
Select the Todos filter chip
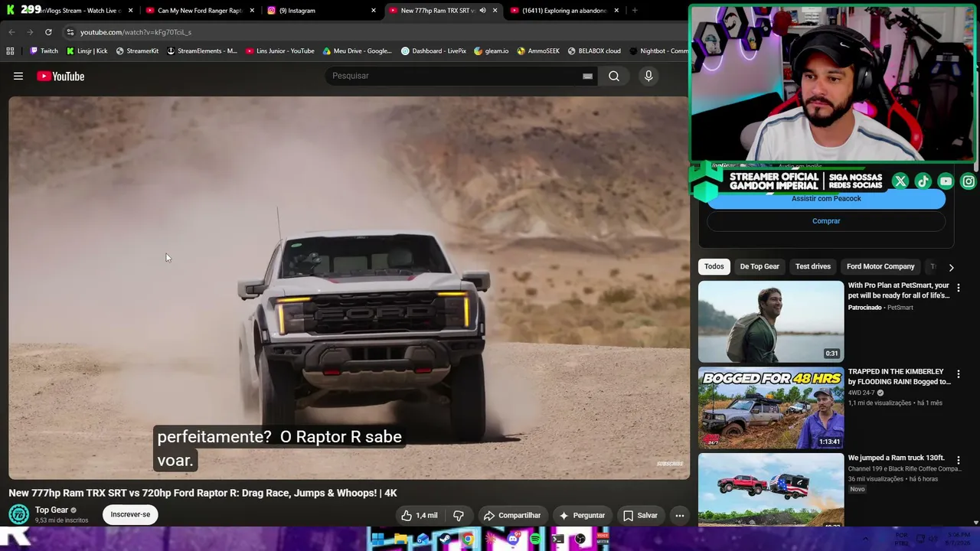coord(714,266)
